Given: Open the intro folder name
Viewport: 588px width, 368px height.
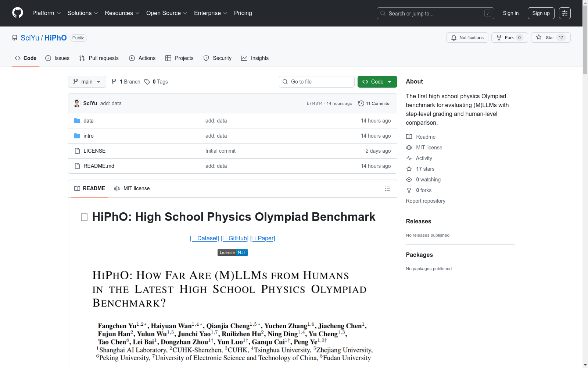Looking at the screenshot, I should 89,136.
